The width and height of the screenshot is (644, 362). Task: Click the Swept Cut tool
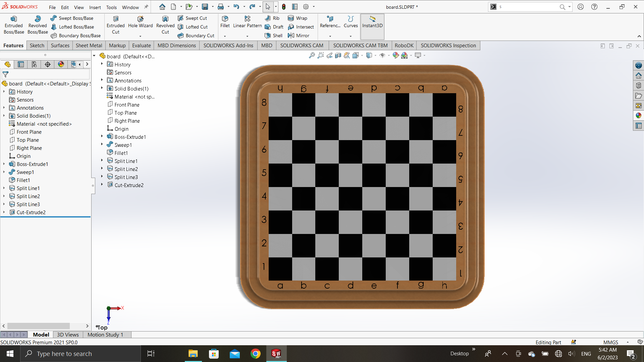(193, 18)
